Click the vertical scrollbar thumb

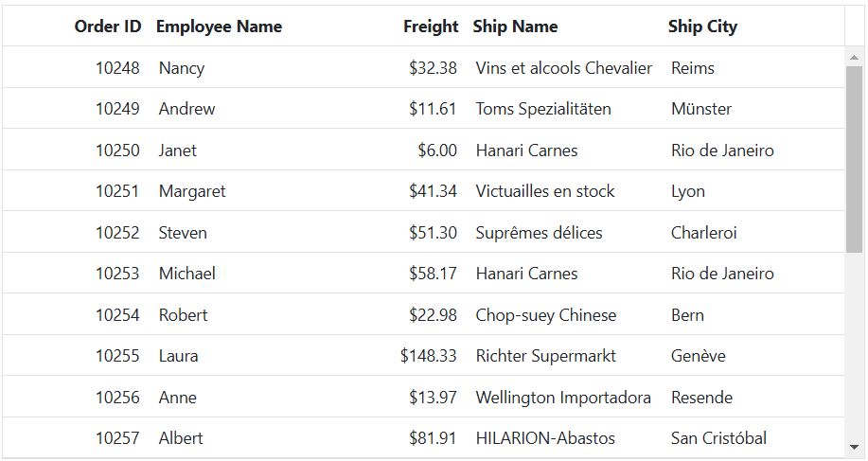(854, 159)
